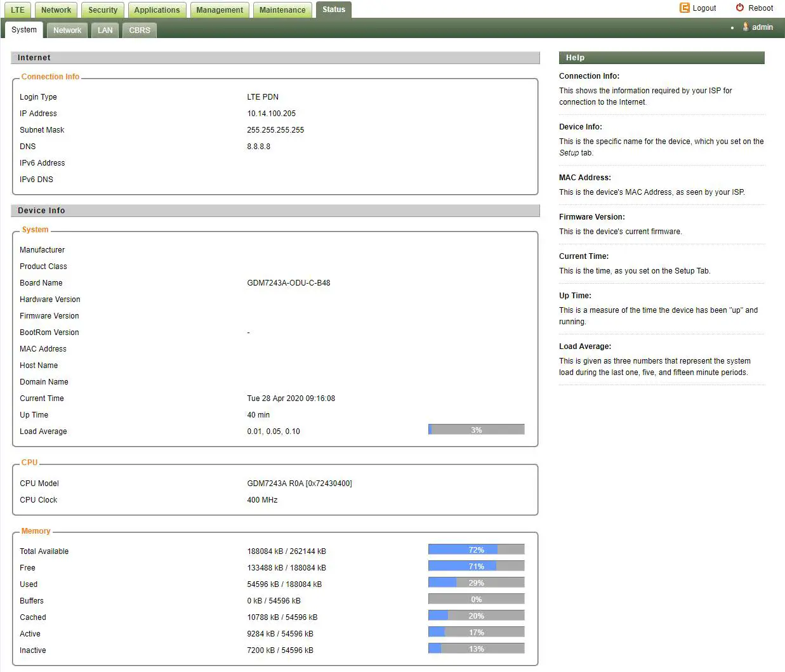The height and width of the screenshot is (672, 785).
Task: Go to the Applications tab
Action: point(157,10)
